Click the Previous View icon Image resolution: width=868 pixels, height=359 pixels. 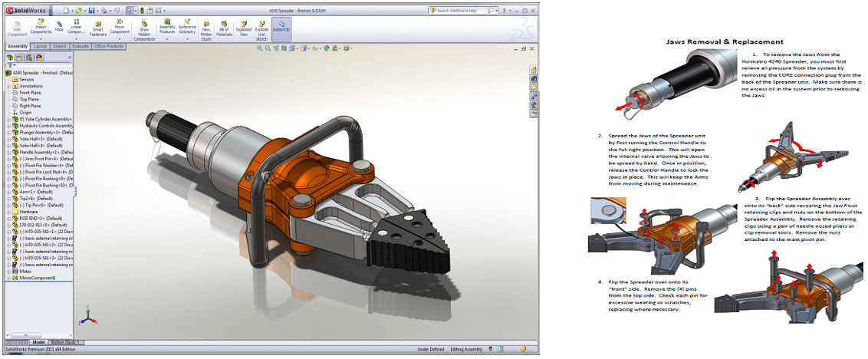coord(276,48)
